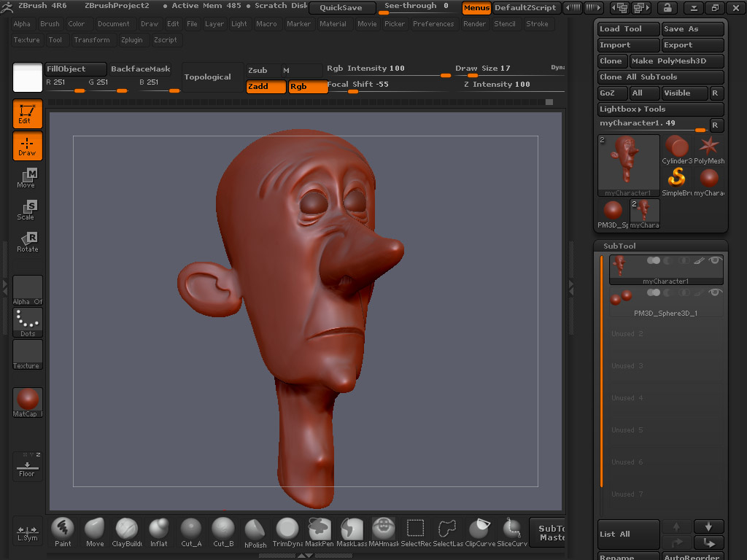This screenshot has height=560, width=747.
Task: Toggle Rgb paint mode
Action: [x=308, y=87]
